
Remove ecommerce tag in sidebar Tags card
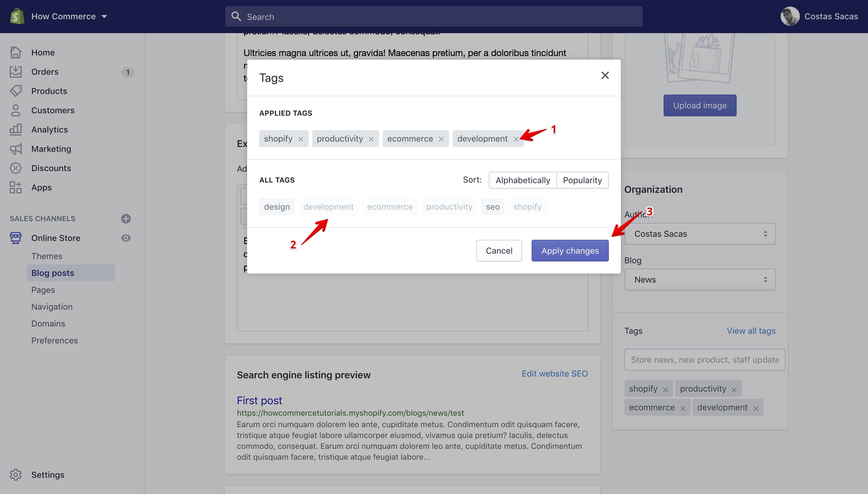tap(683, 408)
